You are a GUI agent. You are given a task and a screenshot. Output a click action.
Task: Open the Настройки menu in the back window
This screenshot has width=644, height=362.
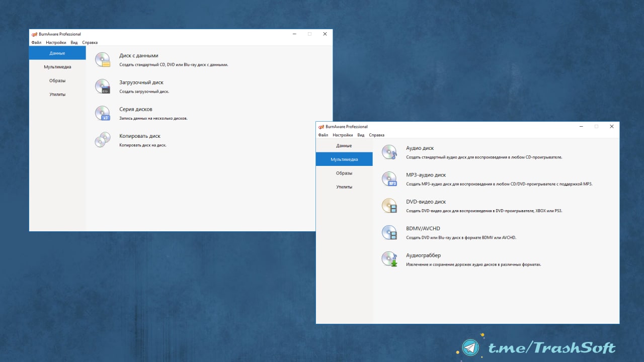tap(56, 43)
